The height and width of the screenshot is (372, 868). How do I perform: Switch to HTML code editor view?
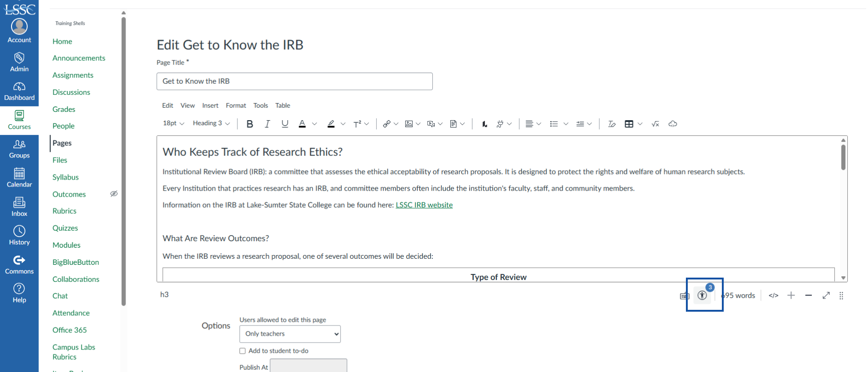coord(774,296)
